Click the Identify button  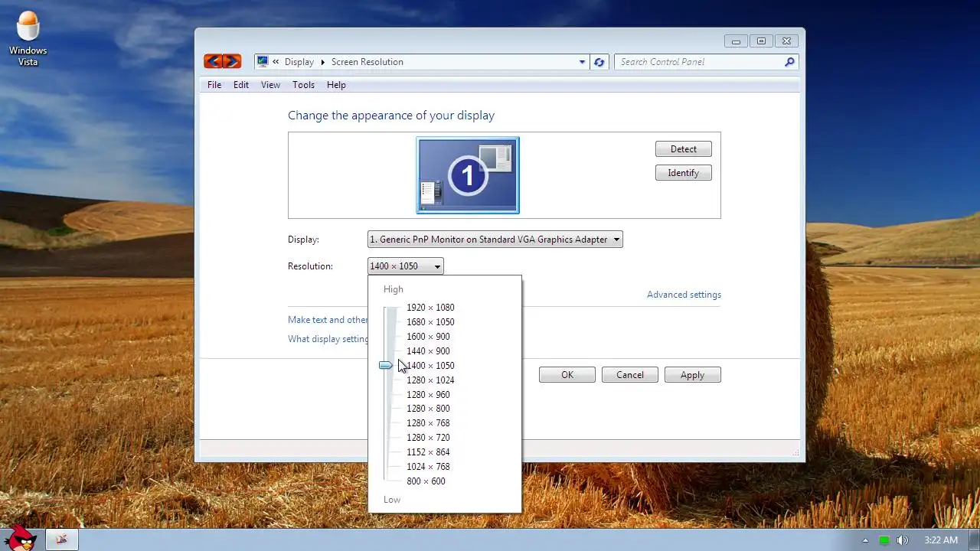click(684, 173)
